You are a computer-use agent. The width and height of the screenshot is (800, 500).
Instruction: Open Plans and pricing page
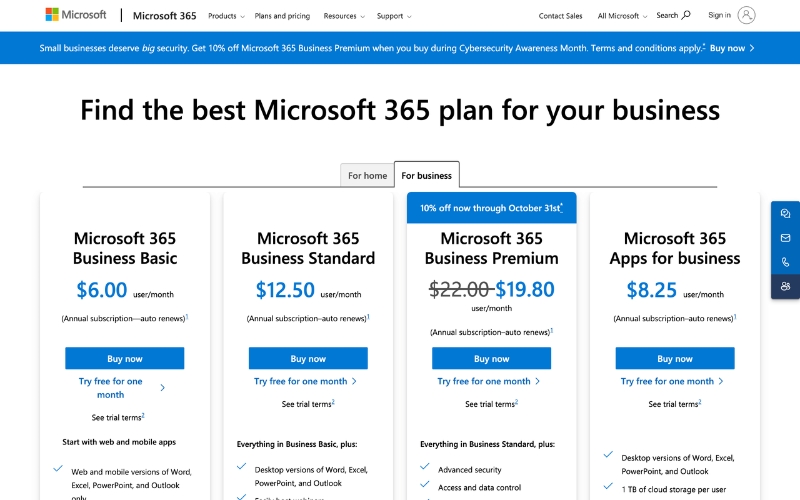point(282,16)
